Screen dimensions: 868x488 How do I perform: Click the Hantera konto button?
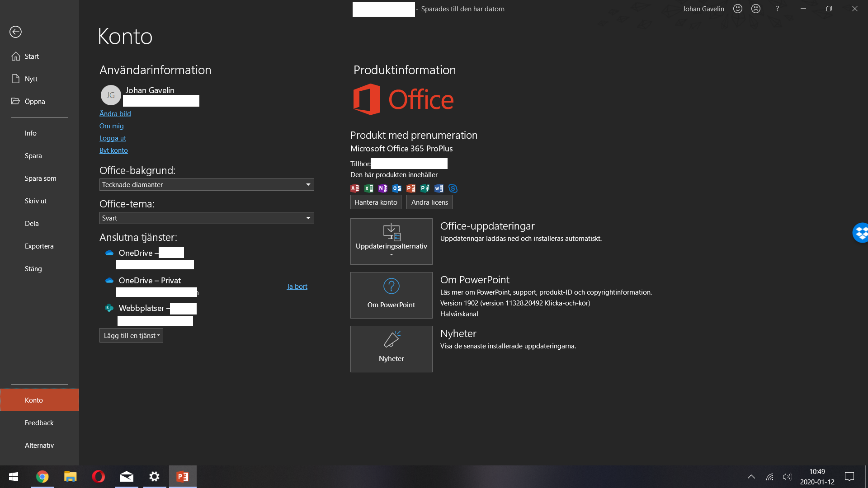coord(375,202)
